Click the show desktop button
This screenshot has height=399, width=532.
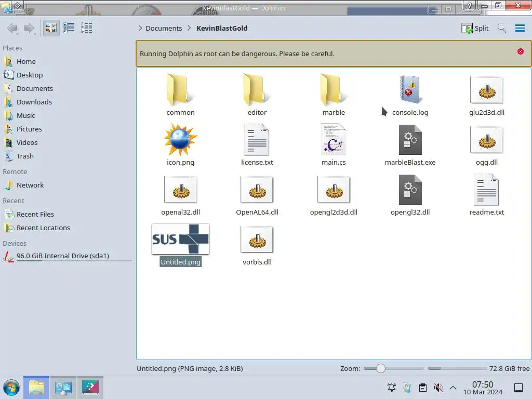pyautogui.click(x=518, y=388)
